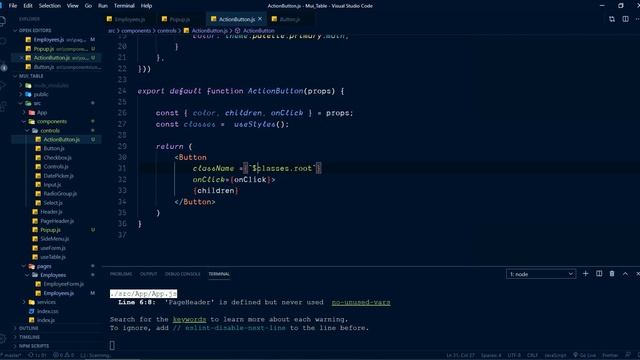Collapse the pages folder
The width and height of the screenshot is (640, 360).
44,266
